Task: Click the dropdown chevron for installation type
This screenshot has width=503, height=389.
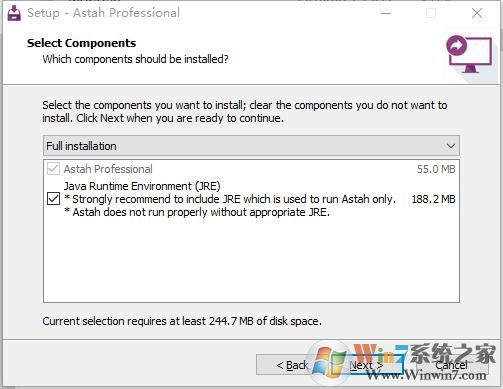Action: click(x=451, y=146)
